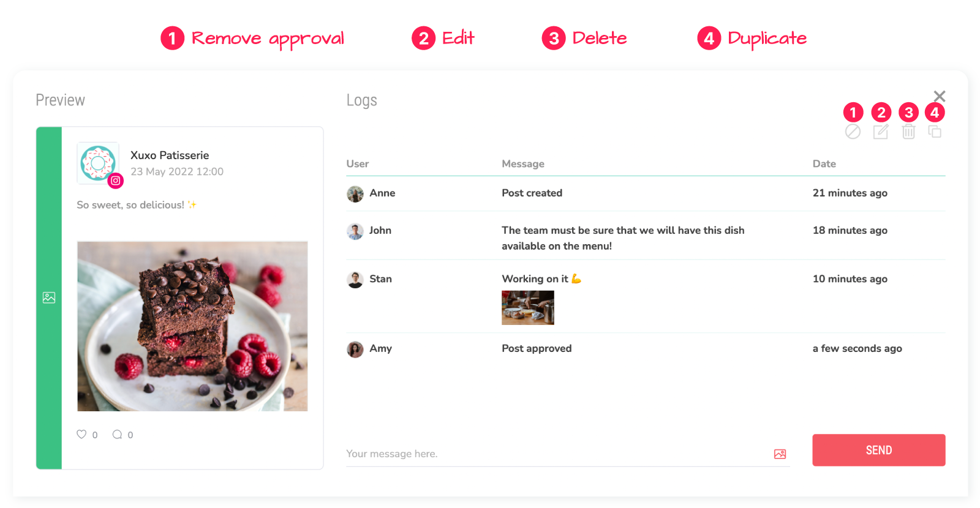Click the Instagram badge on the profile picture
This screenshot has width=980, height=508.
pos(115,181)
